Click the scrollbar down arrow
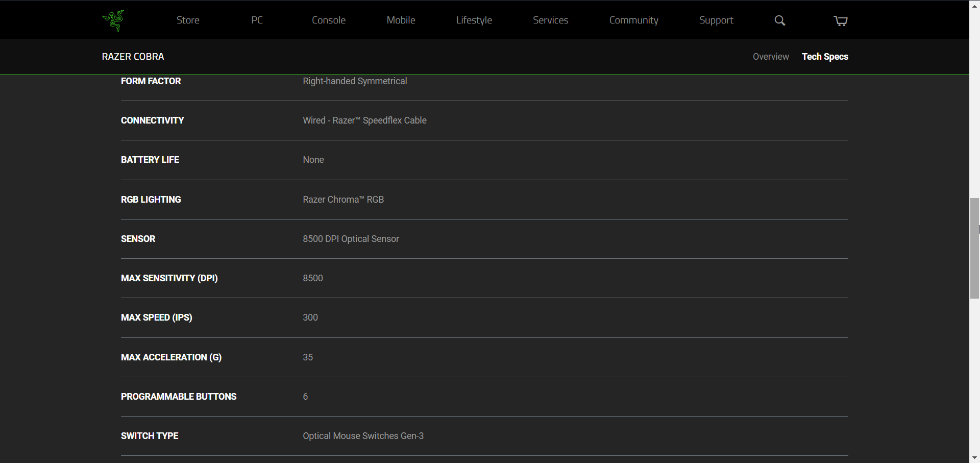Image resolution: width=980 pixels, height=463 pixels. [x=974, y=458]
